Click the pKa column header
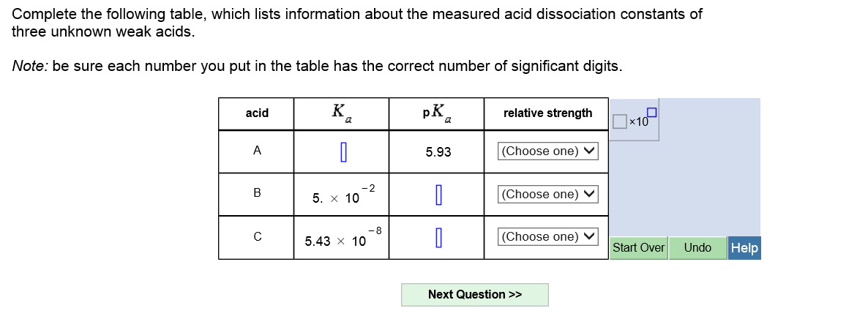Screen dimensions: 868x319 (437, 113)
